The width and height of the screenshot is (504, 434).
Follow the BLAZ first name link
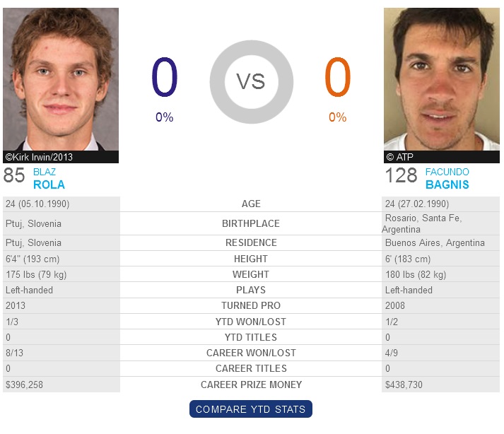[x=45, y=172]
